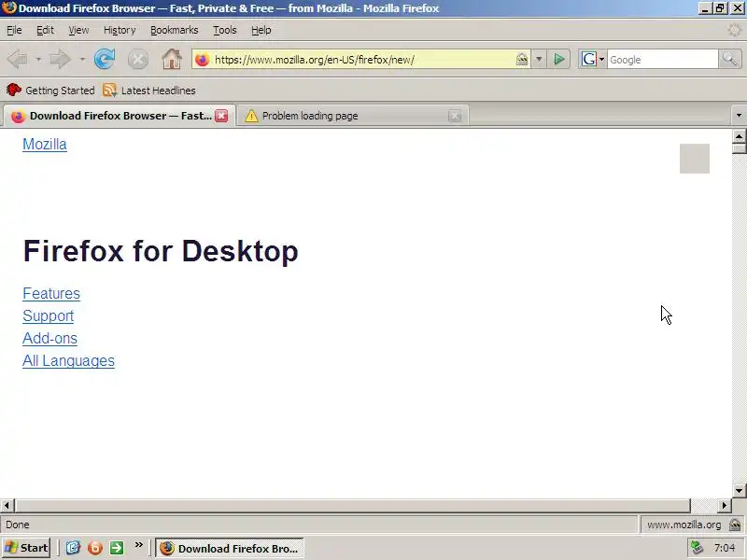The height and width of the screenshot is (560, 747).
Task: Click the lock icon in the address bar
Action: click(522, 60)
